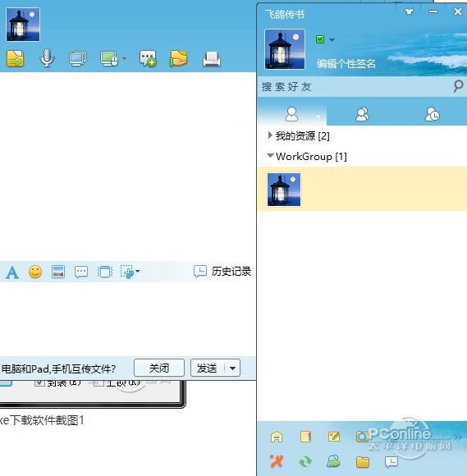Open the notebook icon in bottom panel
The width and height of the screenshot is (467, 476).
pyautogui.click(x=305, y=437)
